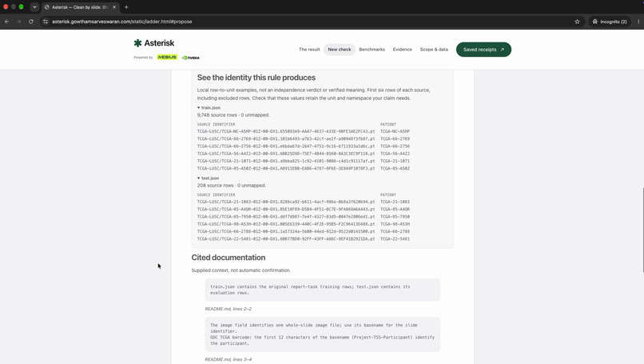Screen dimensions: 644x364
Task: Go forward in browser history
Action: click(19, 22)
